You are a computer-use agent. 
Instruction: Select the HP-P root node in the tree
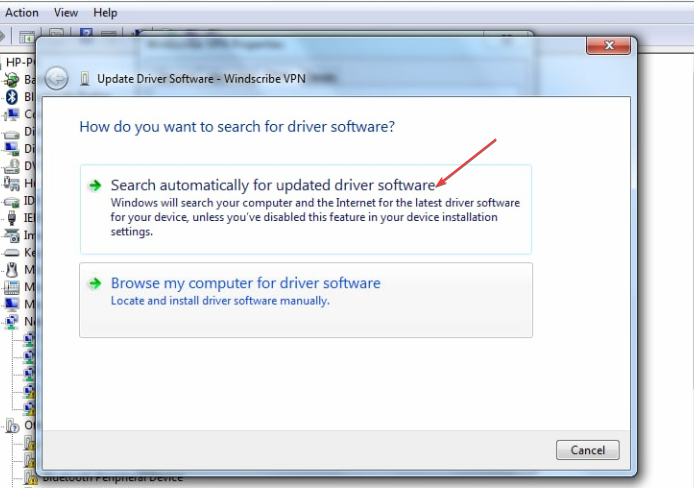[x=20, y=62]
